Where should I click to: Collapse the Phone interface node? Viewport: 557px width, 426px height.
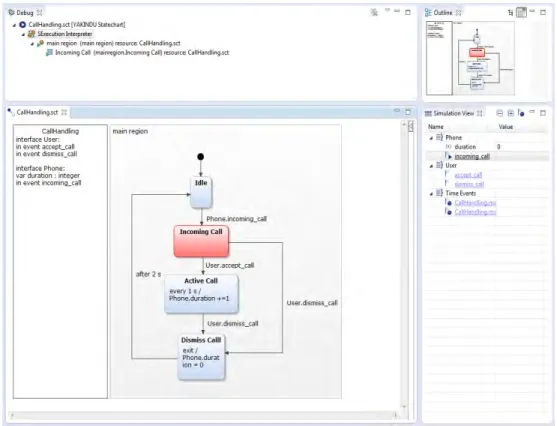(x=431, y=138)
